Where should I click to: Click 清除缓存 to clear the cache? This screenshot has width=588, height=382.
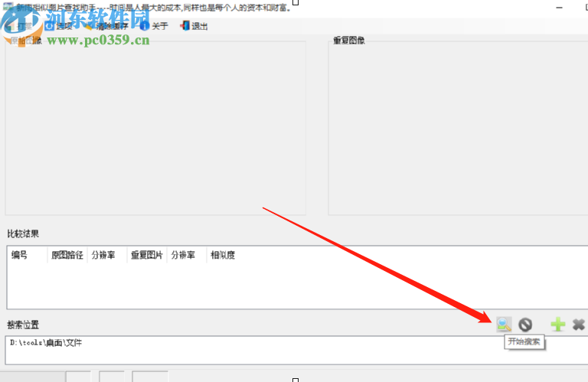point(108,26)
